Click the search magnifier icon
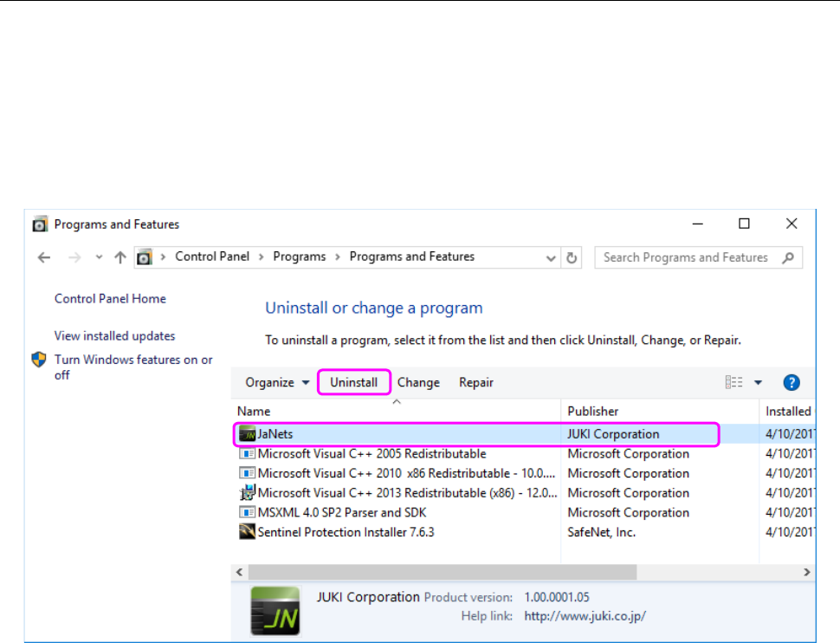840x643 pixels. [x=788, y=258]
